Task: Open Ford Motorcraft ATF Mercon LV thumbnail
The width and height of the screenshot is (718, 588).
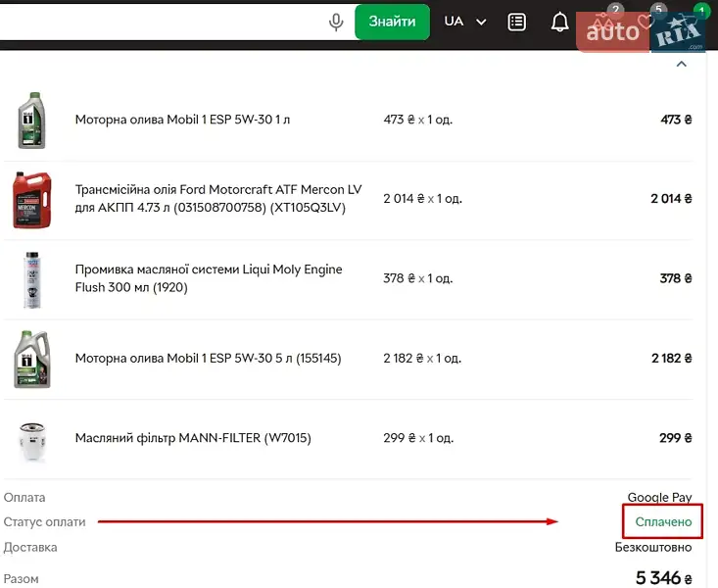Action: [31, 200]
